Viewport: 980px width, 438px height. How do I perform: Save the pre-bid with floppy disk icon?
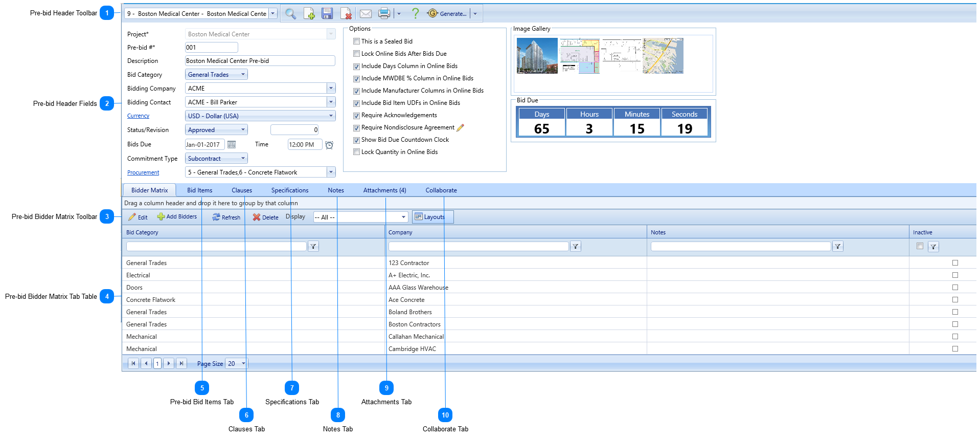click(327, 14)
